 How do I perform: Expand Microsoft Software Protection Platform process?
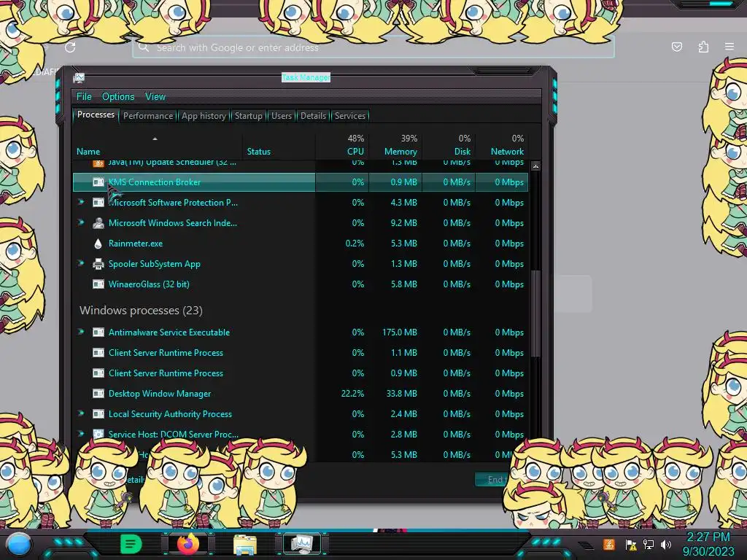coord(81,203)
